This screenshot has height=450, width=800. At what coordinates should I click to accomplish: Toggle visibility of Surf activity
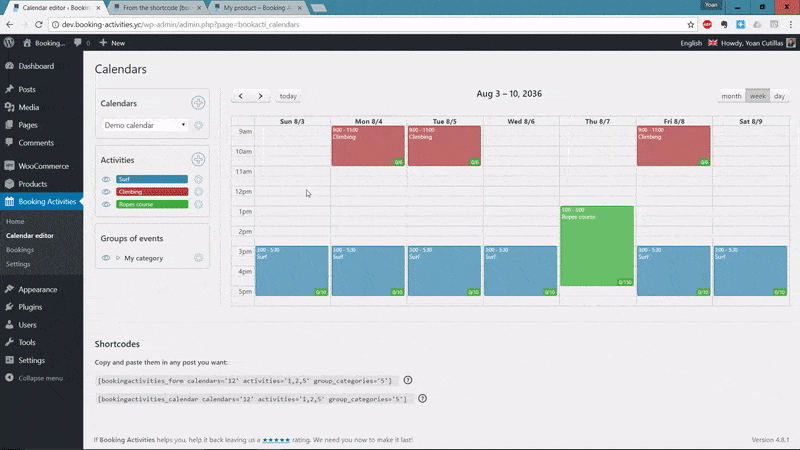[x=106, y=179]
